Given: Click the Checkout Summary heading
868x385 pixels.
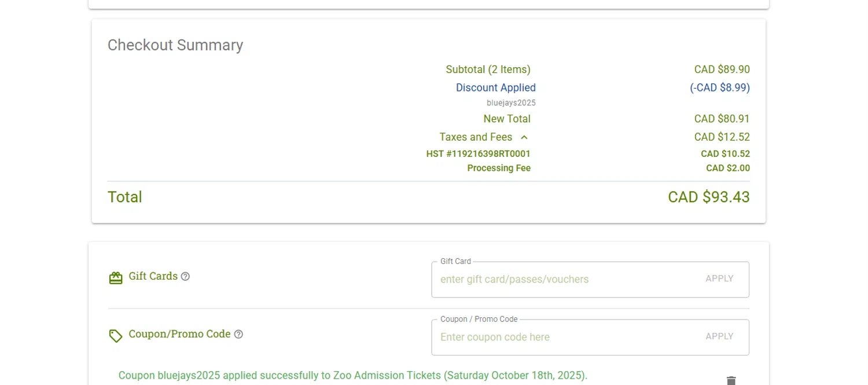Looking at the screenshot, I should click(175, 45).
